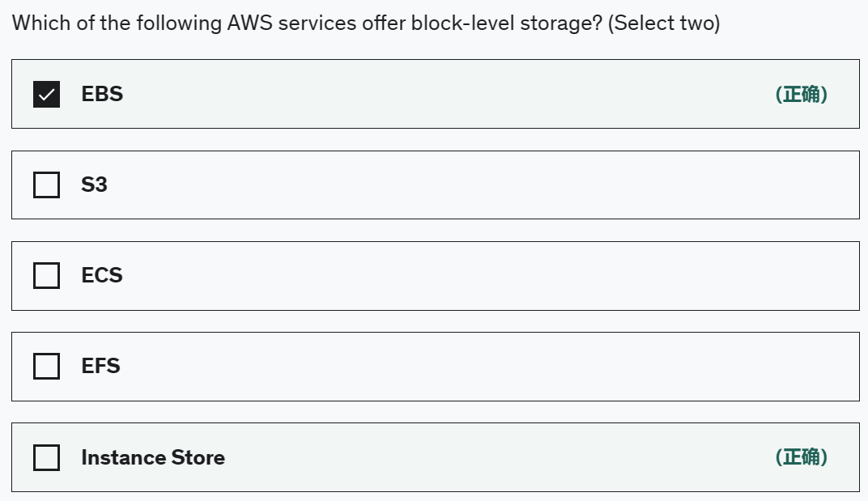Click the S3 option label text
The width and height of the screenshot is (868, 501).
(x=94, y=185)
